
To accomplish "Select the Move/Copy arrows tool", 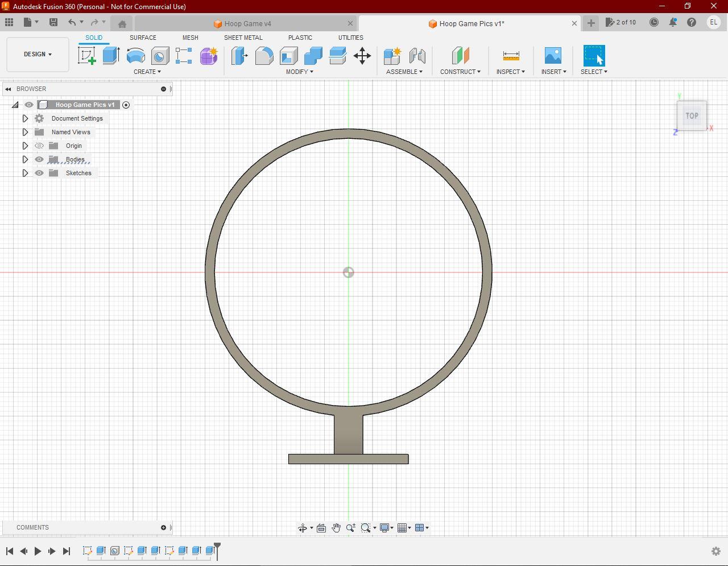I will 362,56.
